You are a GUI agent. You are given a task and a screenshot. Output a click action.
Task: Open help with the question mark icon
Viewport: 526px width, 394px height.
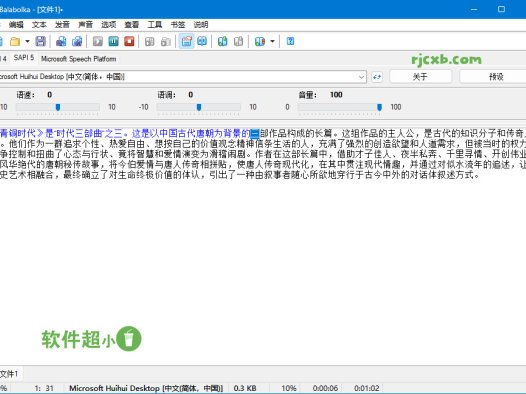pyautogui.click(x=291, y=42)
